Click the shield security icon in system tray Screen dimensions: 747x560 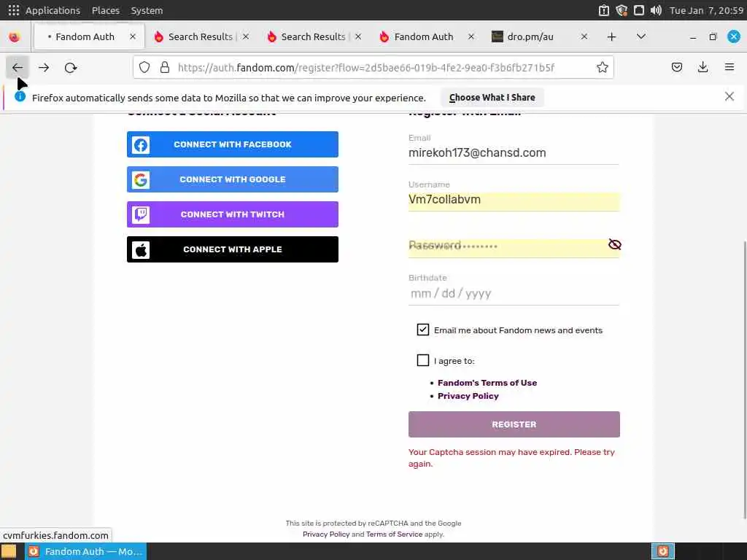click(x=622, y=10)
